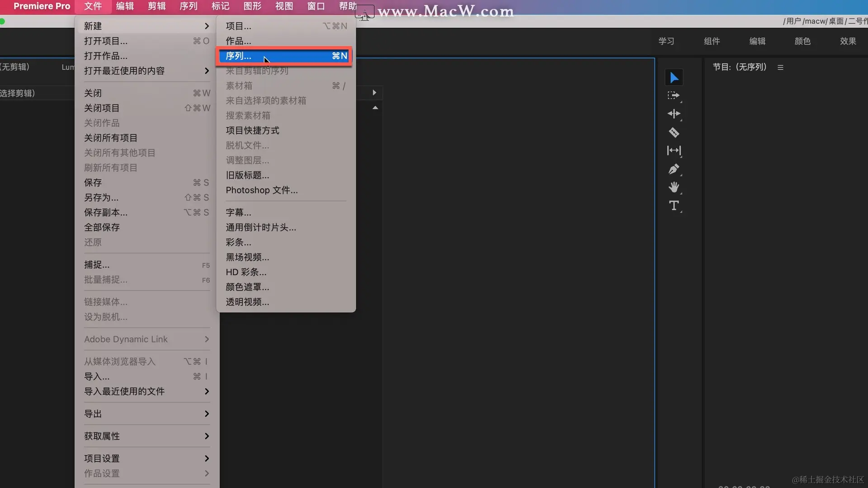This screenshot has height=488, width=868.
Task: Click 导入... in the File menu
Action: click(97, 376)
